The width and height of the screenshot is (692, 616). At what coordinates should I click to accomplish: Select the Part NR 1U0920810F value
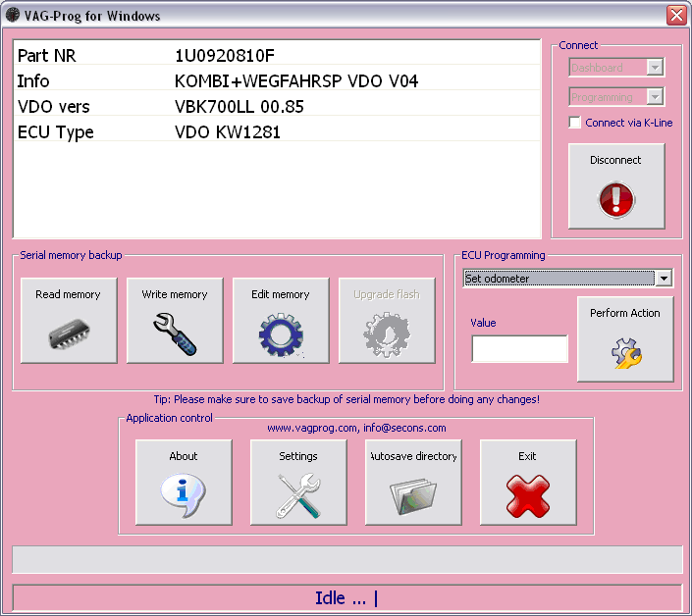pos(225,56)
